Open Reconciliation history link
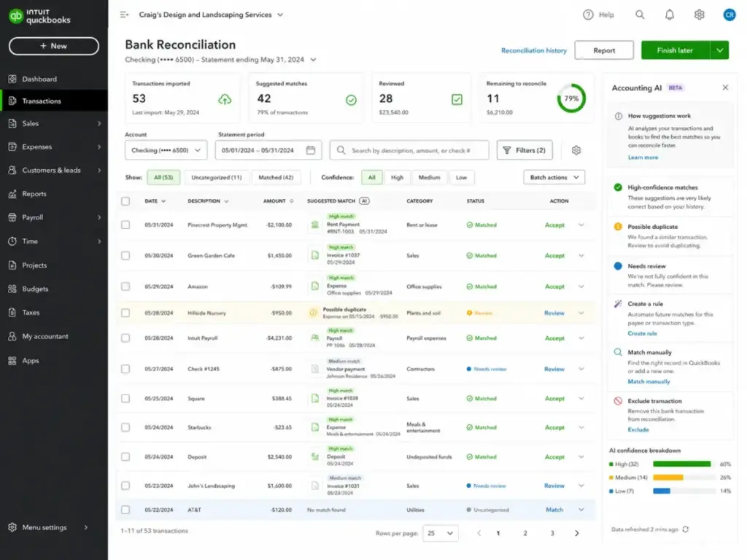 (533, 50)
